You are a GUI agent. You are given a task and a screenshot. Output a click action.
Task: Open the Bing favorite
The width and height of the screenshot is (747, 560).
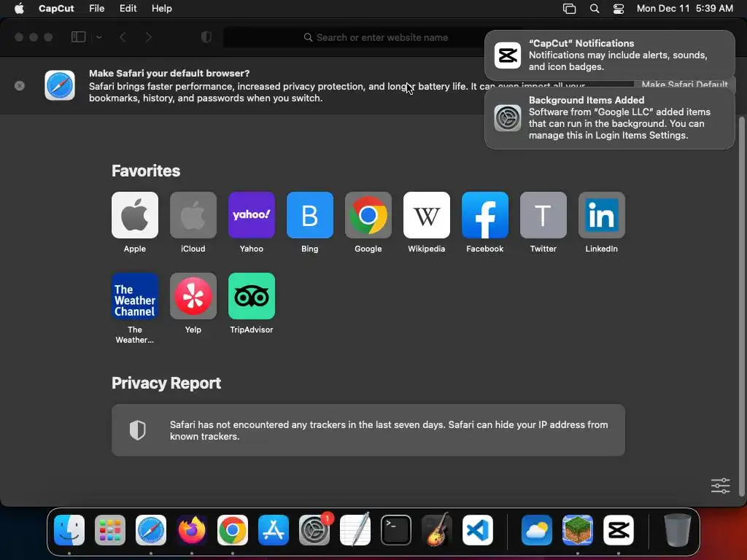[x=309, y=215]
